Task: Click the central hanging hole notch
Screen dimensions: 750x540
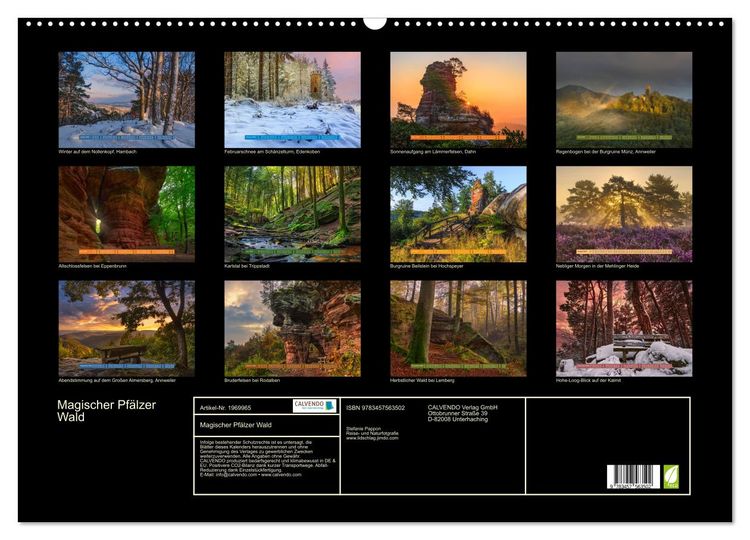Action: (375, 23)
